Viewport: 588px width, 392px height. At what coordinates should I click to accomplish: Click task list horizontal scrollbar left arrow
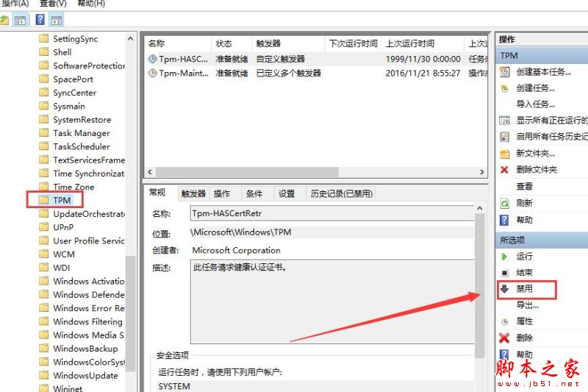(x=150, y=172)
